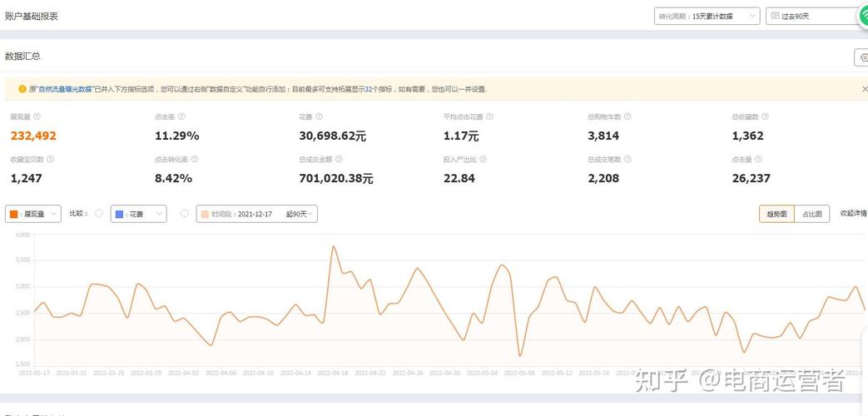Open 展现量 metric dropdown
This screenshot has width=868, height=416.
tap(33, 214)
